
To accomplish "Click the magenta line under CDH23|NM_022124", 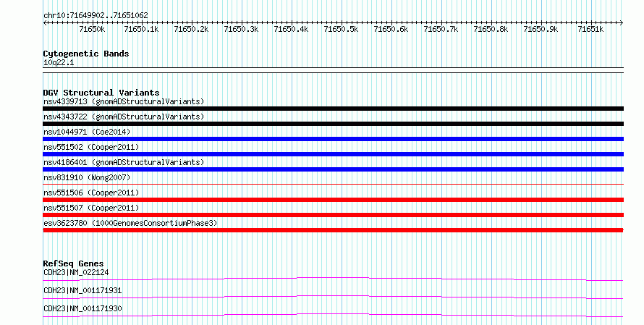I will point(333,279).
